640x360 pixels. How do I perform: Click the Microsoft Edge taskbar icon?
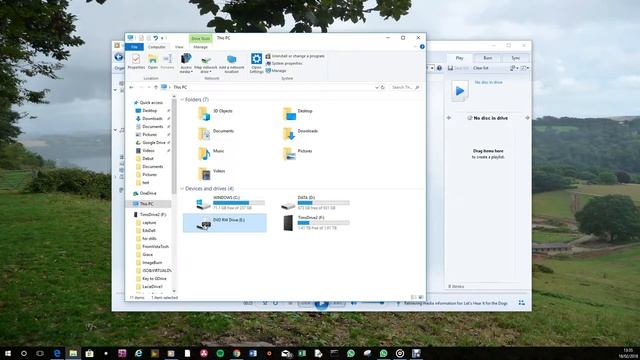click(57, 353)
